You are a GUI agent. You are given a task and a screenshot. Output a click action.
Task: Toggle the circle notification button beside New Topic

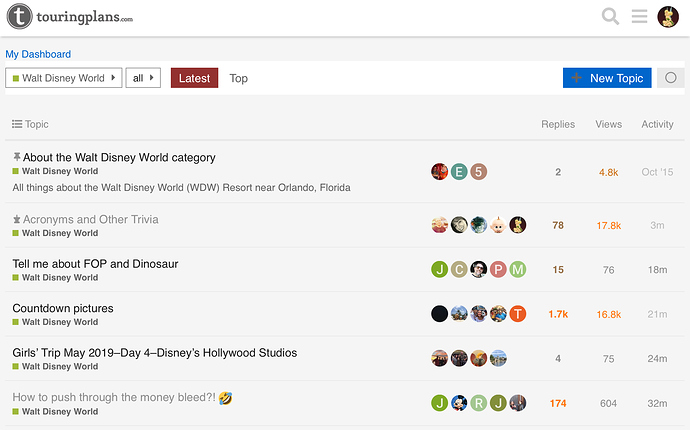[x=671, y=78]
